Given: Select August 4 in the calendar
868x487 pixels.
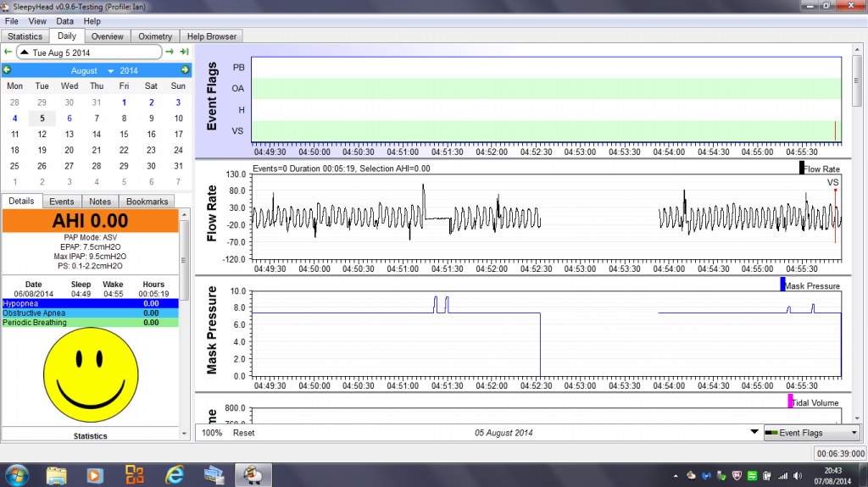Looking at the screenshot, I should [x=15, y=119].
